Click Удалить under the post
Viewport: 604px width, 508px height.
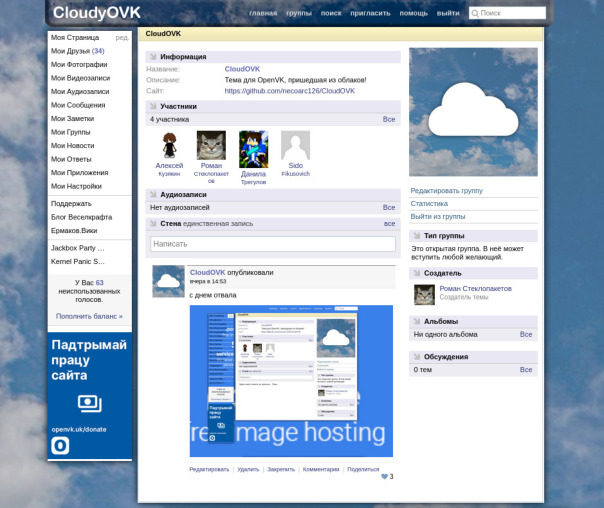pyautogui.click(x=248, y=469)
